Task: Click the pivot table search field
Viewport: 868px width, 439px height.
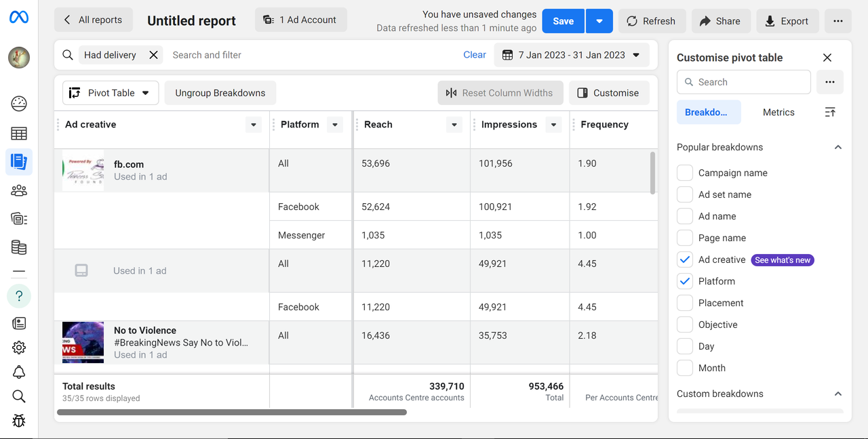Action: tap(751, 82)
